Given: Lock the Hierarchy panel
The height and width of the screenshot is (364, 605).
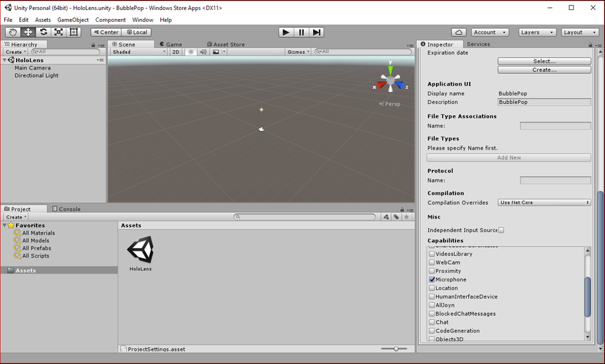Looking at the screenshot, I should pyautogui.click(x=93, y=45).
